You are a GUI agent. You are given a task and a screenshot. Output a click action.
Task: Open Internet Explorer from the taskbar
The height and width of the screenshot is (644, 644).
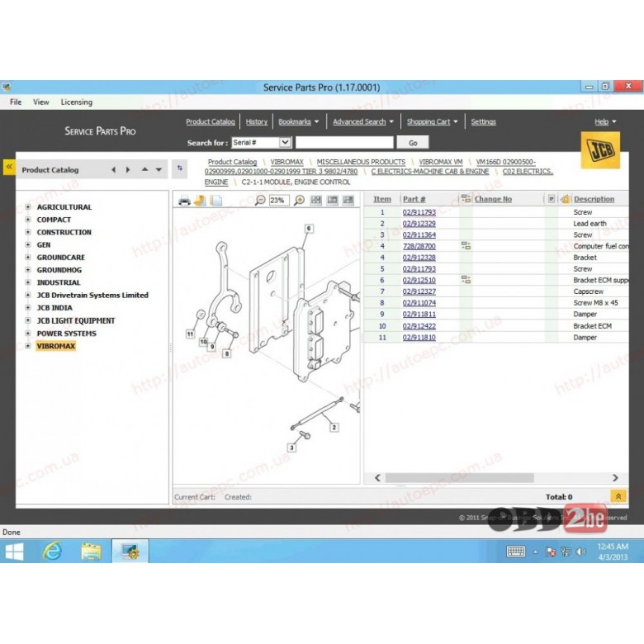coord(52,552)
